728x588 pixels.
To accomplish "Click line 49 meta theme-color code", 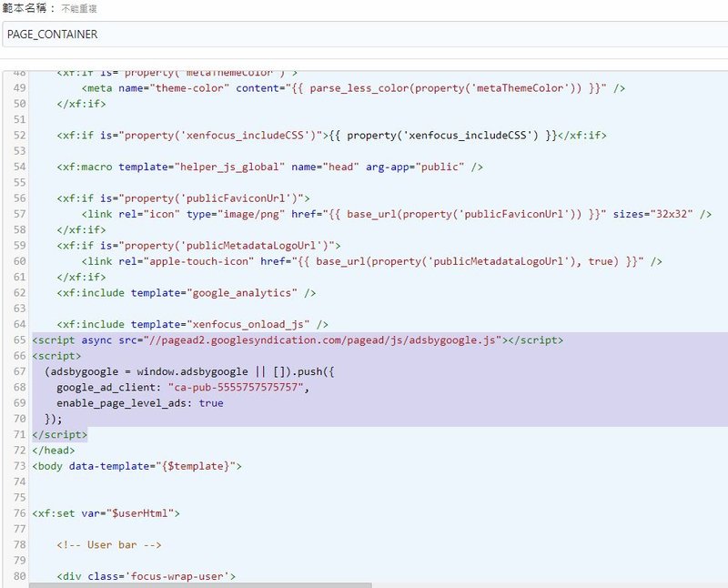I will (x=353, y=88).
